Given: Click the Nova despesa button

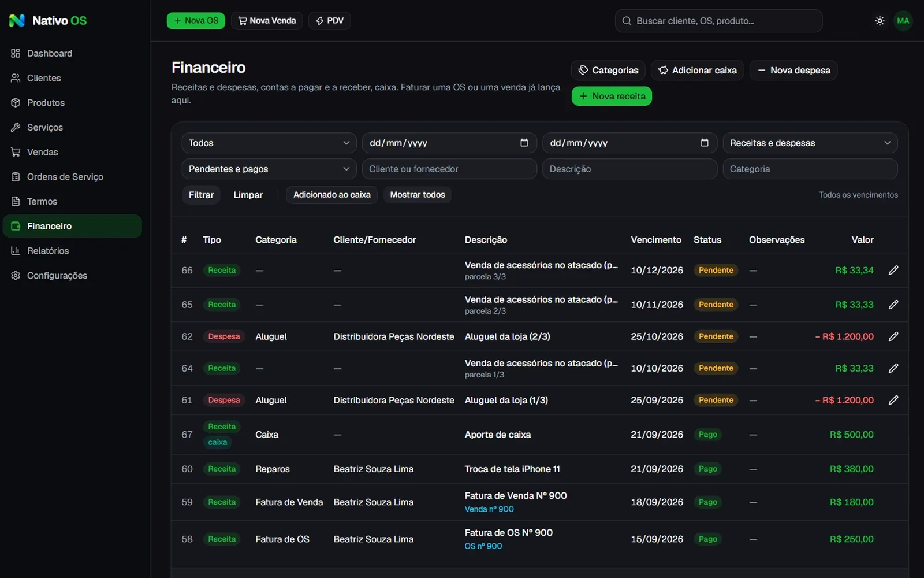Looking at the screenshot, I should click(x=793, y=70).
